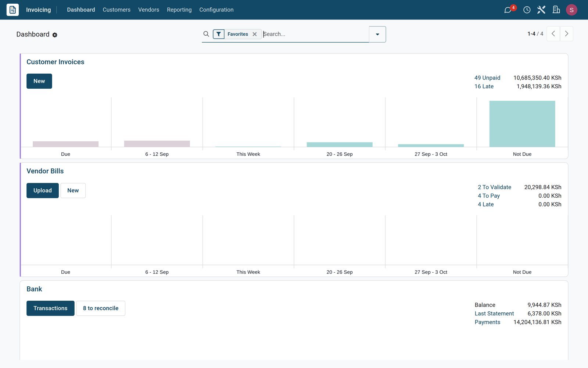
Task: Open the Reporting menu
Action: [179, 10]
